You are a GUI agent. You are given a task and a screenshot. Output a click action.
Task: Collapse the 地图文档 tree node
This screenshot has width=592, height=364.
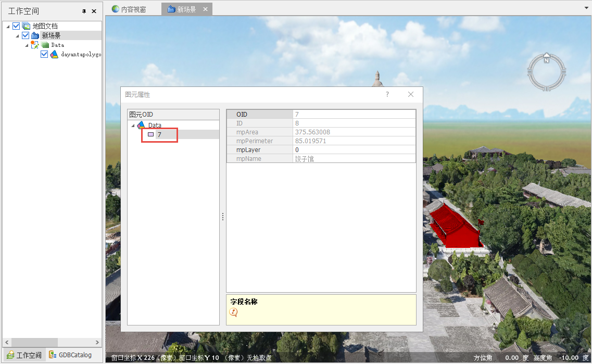pos(8,26)
